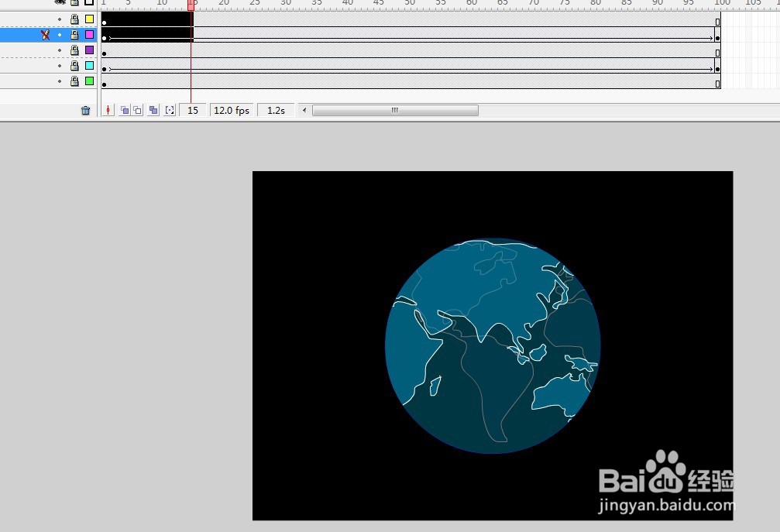Click the crossed-out pencil on the selected layer
780x532 pixels.
pos(45,35)
